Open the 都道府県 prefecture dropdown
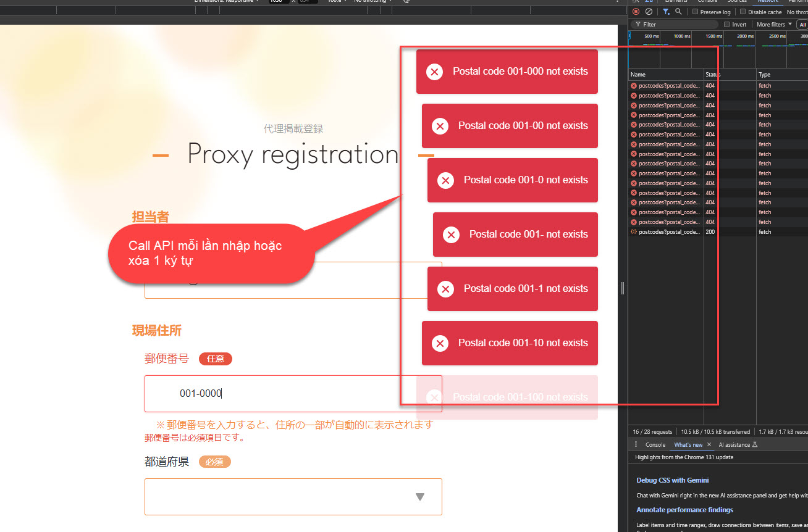The image size is (808, 532). 293,496
